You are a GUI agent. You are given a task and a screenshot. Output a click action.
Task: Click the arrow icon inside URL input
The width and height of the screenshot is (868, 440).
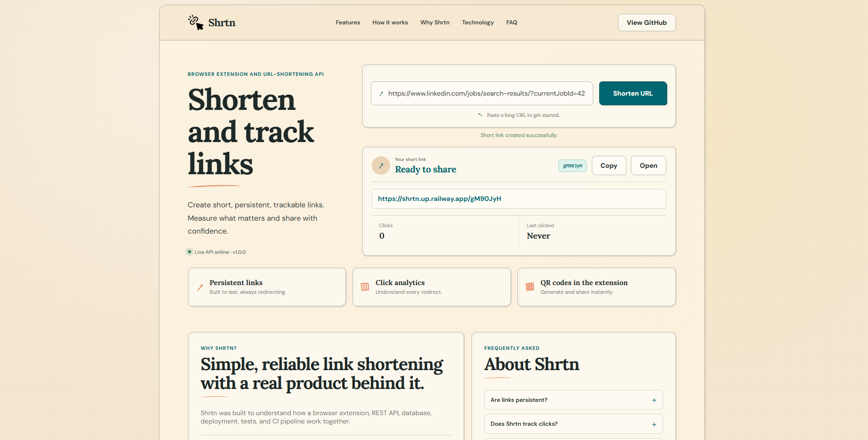tap(381, 94)
